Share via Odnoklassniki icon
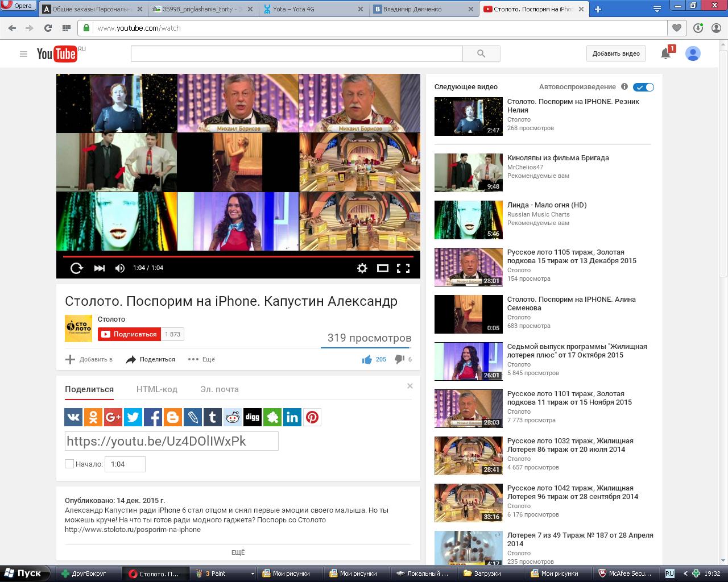Screen dimensions: 728x582 coord(93,417)
